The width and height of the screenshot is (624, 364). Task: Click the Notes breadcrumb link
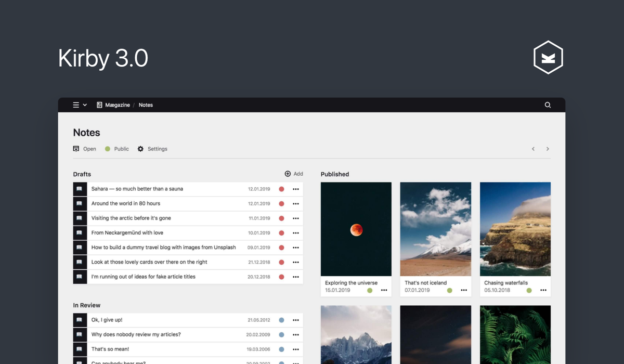tap(146, 105)
